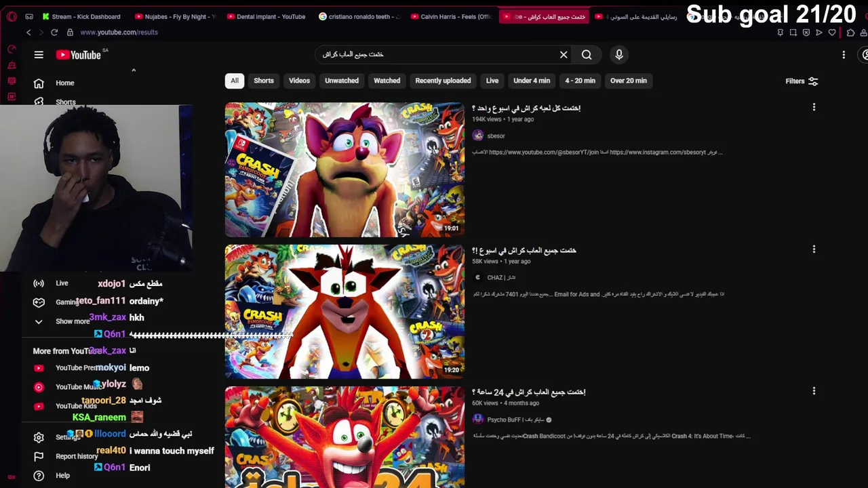The width and height of the screenshot is (868, 488).
Task: Select the Over 20 min filter chip
Action: tap(629, 81)
